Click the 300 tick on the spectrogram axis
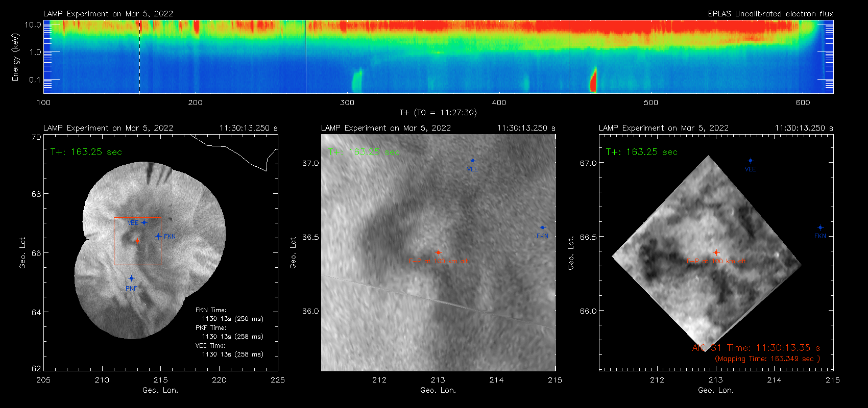 point(347,103)
